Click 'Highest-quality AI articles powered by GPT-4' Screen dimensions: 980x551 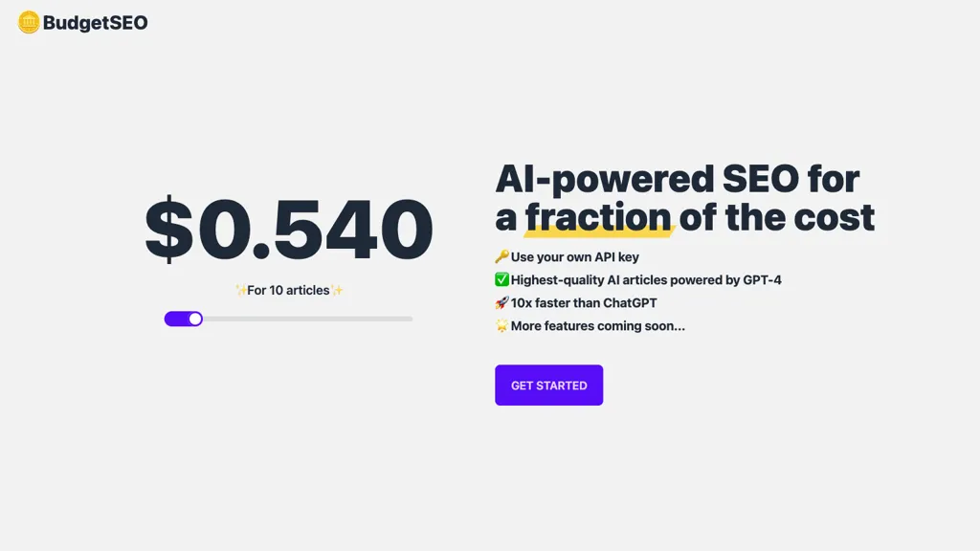(646, 280)
